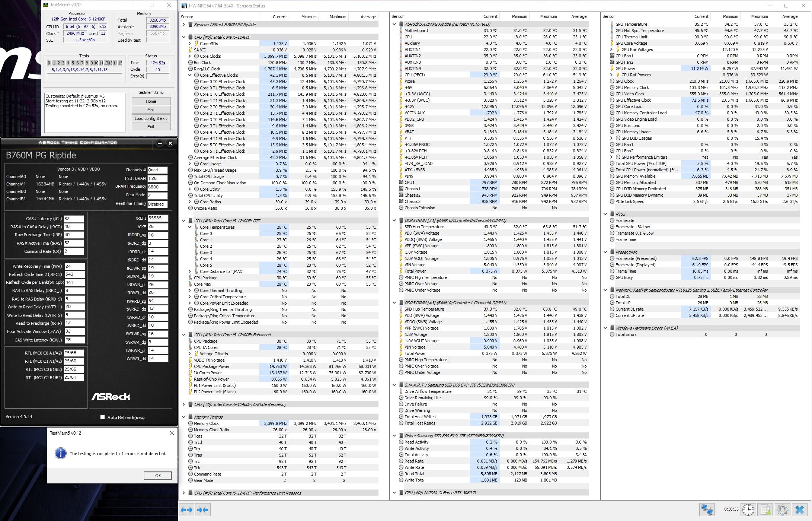
Task: Click the CAS# Latency (tCL) field
Action: (74, 219)
